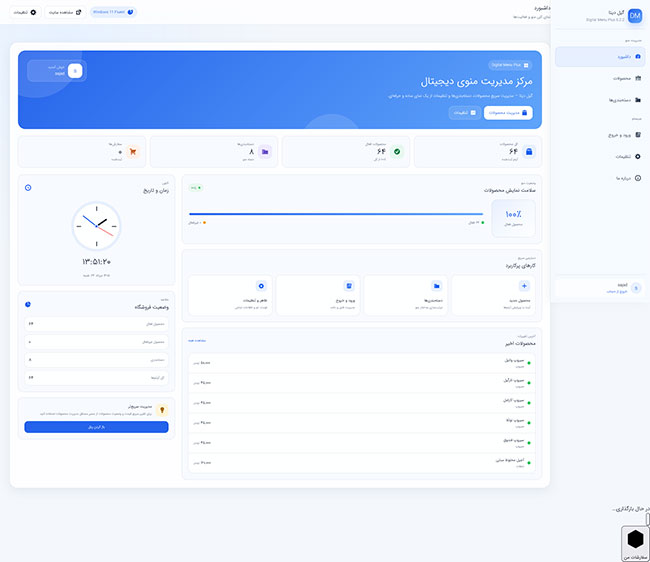Click the gear icon on ظاهر و تنظیمات card
Screen dimensions: 650x562
[x=261, y=286]
